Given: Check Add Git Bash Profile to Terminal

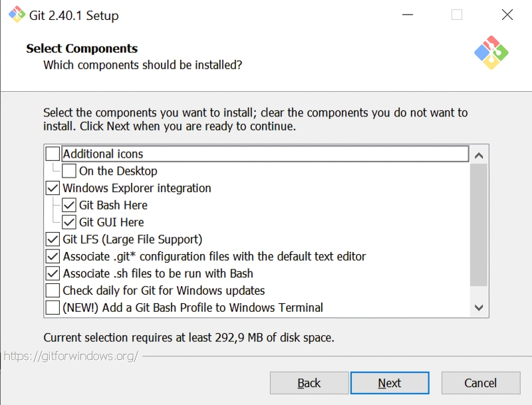Looking at the screenshot, I should [x=53, y=308].
